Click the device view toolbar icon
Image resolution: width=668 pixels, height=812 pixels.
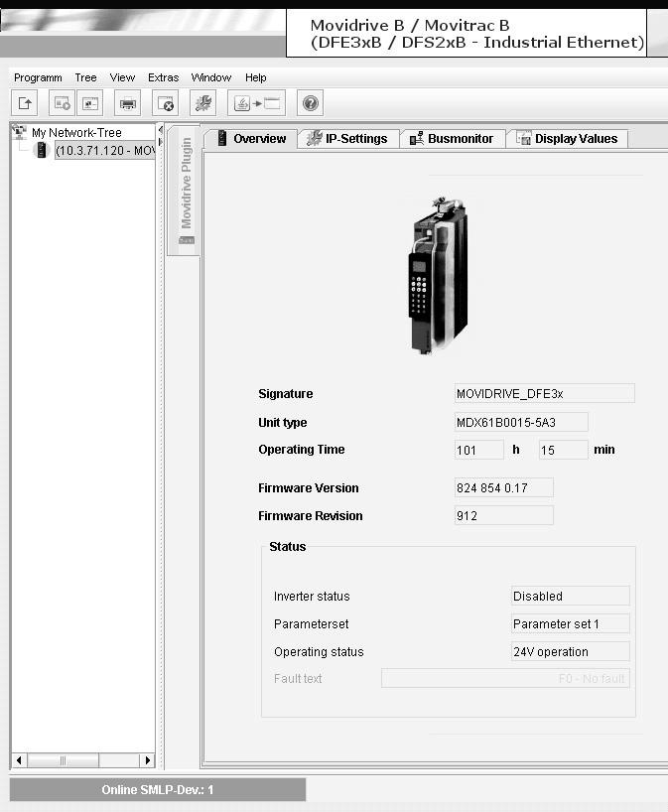point(89,103)
